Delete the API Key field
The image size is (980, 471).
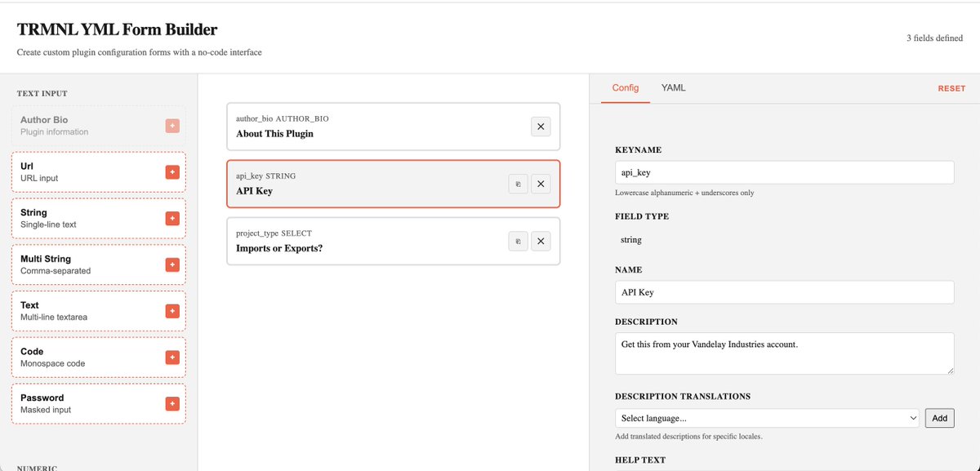tap(541, 184)
